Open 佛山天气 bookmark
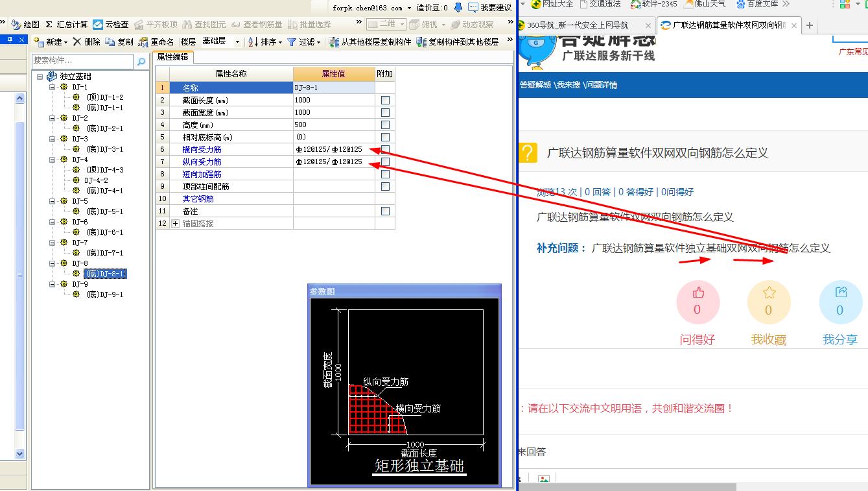Viewport: 868px width, 491px height. [x=705, y=4]
